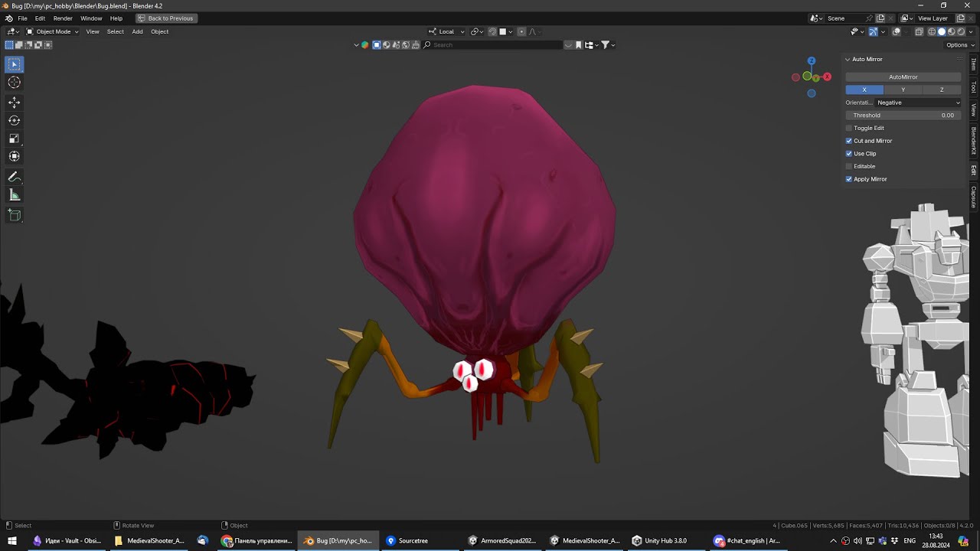Open the Object Mode dropdown
Screen dimensions: 980x551
52,31
